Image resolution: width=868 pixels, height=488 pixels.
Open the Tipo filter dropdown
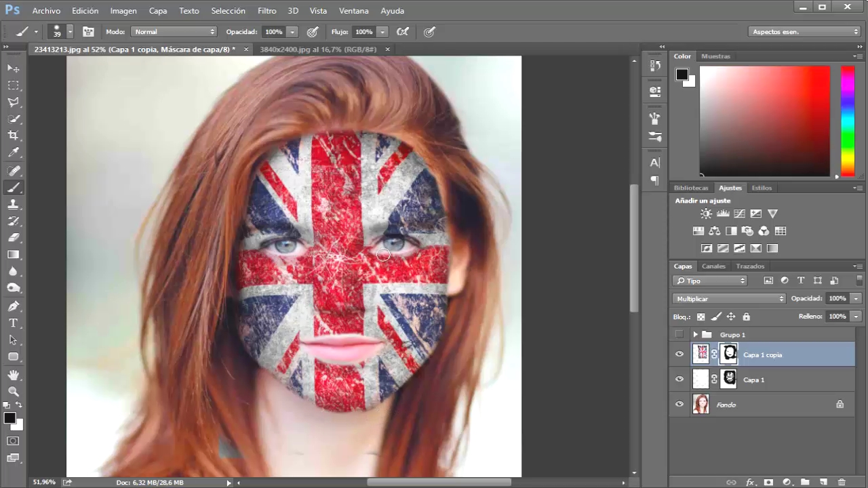(x=710, y=281)
